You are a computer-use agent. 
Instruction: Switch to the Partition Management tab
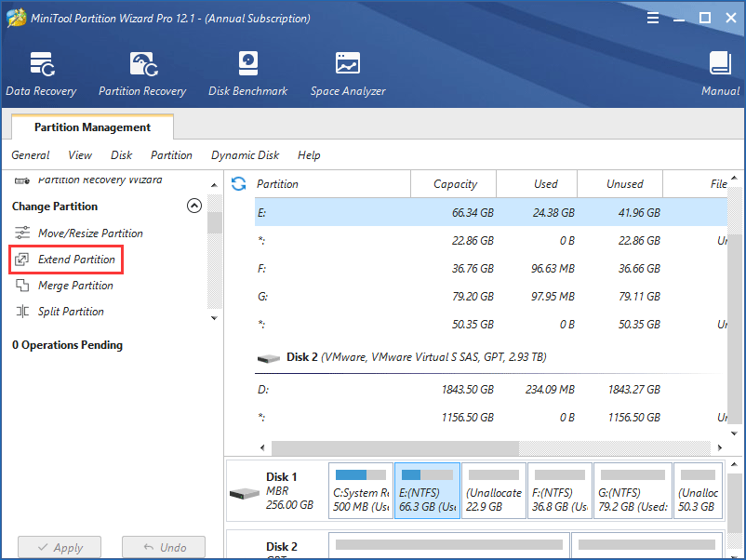(91, 127)
